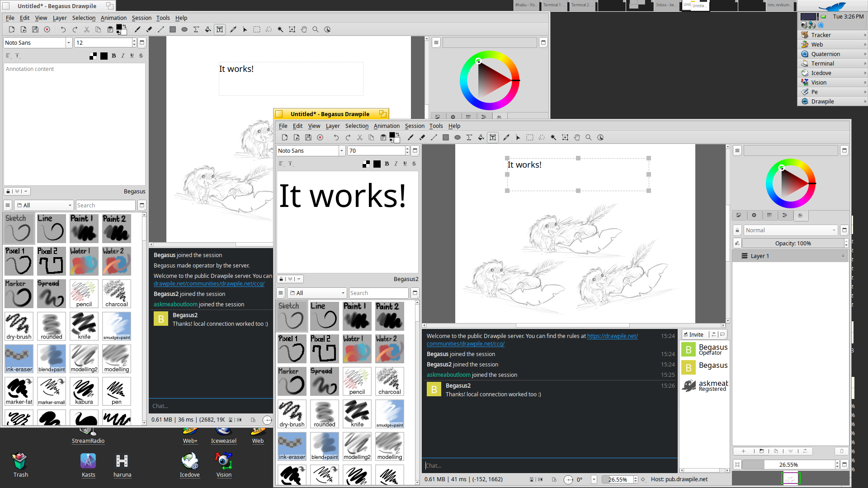Select the zoom tool in front window
This screenshot has width=868, height=488.
point(589,137)
